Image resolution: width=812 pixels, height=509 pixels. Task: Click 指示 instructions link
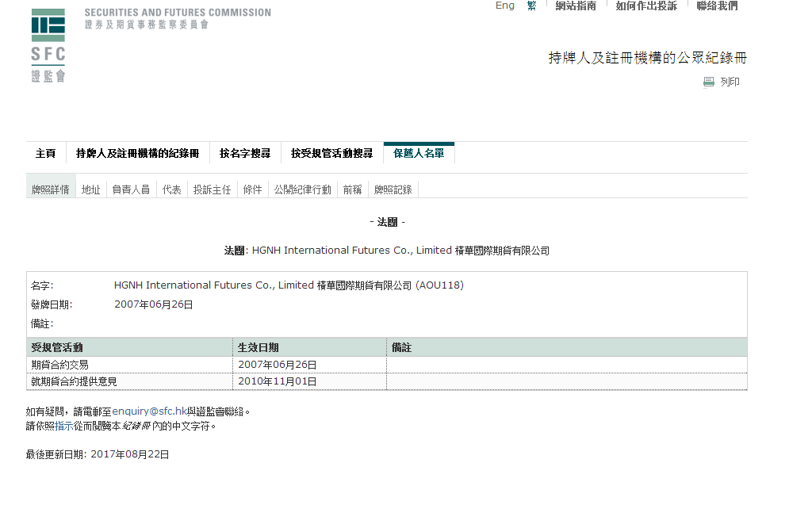coord(63,426)
